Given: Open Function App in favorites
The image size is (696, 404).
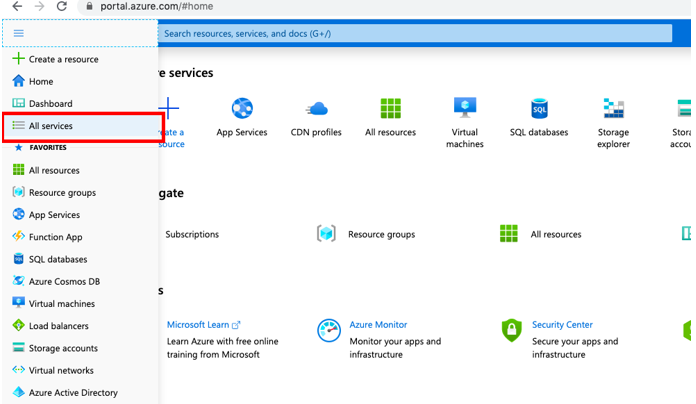Looking at the screenshot, I should point(55,237).
